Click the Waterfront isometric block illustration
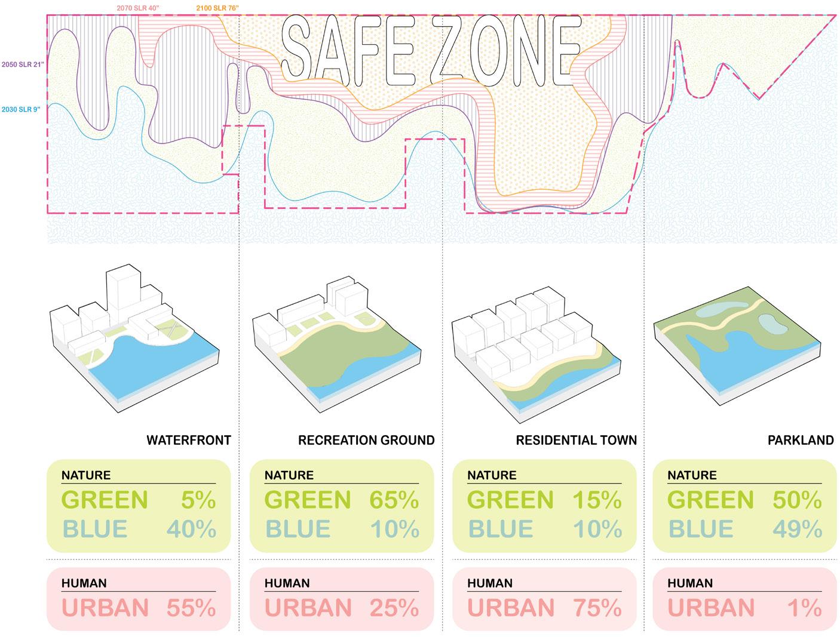This screenshot has height=637, width=840. pyautogui.click(x=135, y=340)
